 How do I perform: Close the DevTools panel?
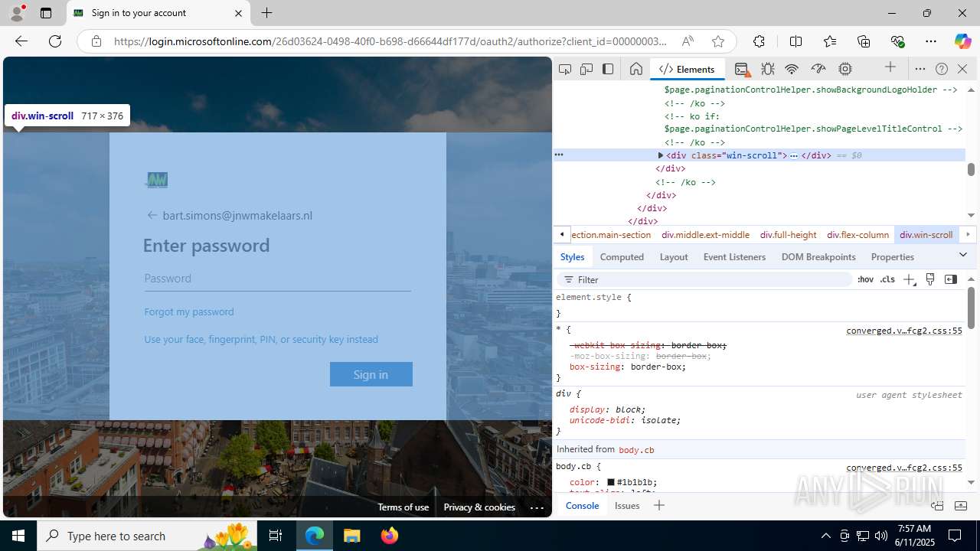(x=962, y=69)
